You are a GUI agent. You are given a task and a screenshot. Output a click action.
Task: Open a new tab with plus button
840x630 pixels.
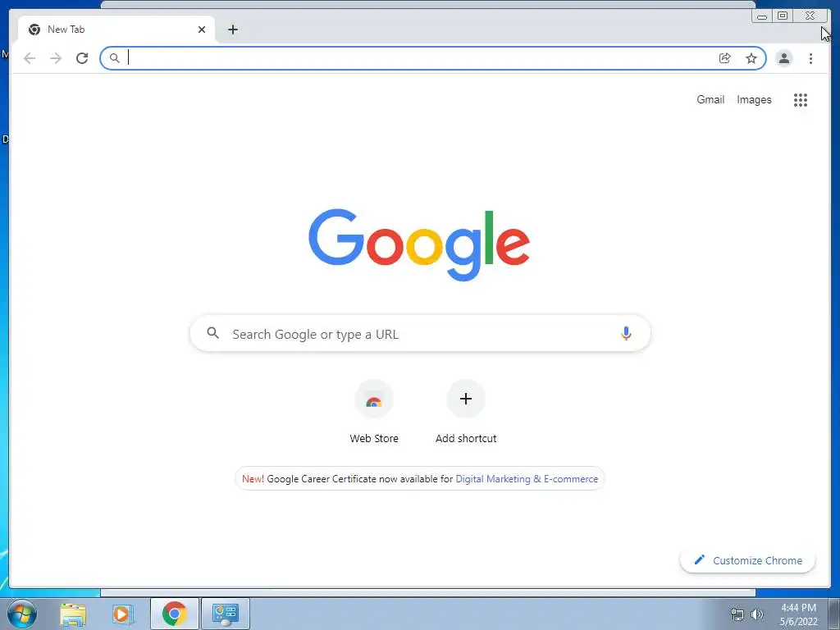pos(232,30)
